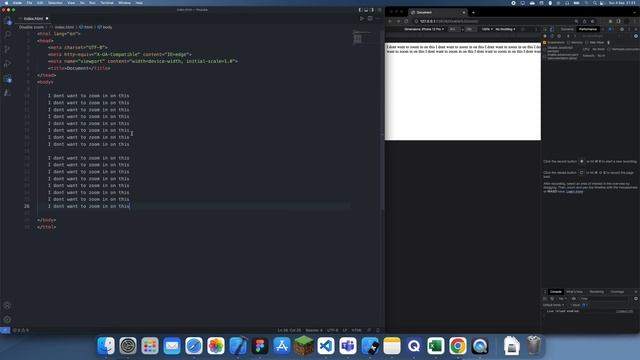Click the body breadcrumb in VS Code
The height and width of the screenshot is (360, 640).
click(105, 27)
